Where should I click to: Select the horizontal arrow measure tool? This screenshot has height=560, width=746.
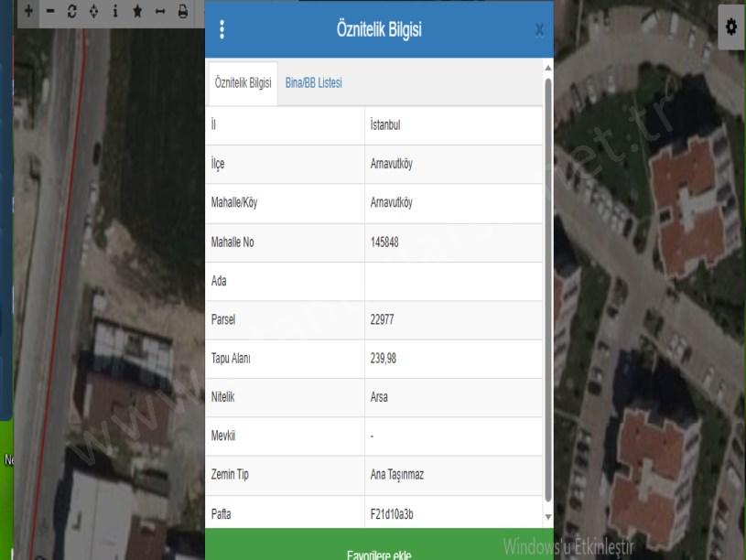[159, 12]
